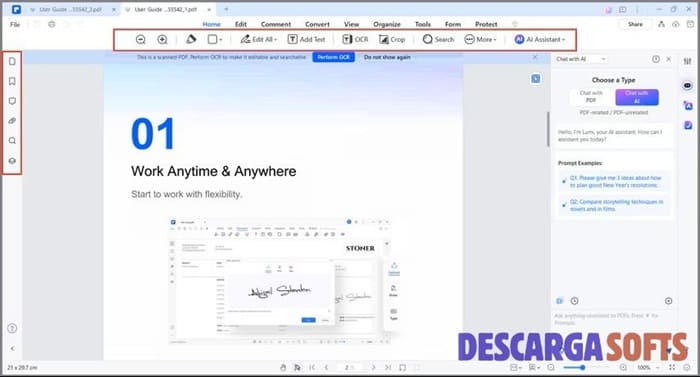700x377 pixels.
Task: Click the Add Text tool
Action: pyautogui.click(x=306, y=39)
